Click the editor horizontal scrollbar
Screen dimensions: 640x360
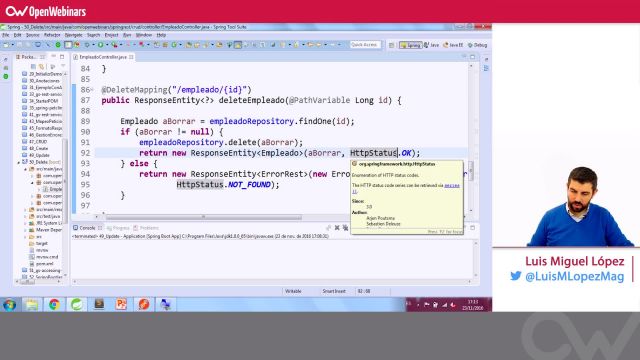204,217
